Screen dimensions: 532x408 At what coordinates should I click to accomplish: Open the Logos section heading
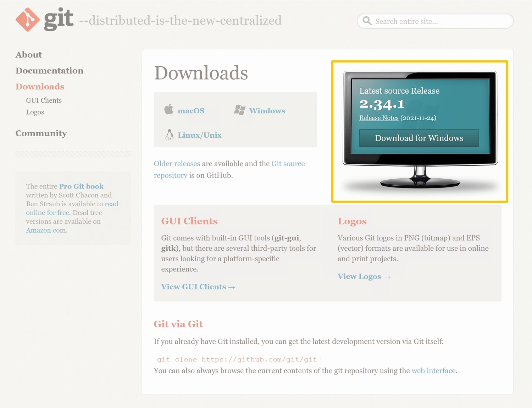352,221
